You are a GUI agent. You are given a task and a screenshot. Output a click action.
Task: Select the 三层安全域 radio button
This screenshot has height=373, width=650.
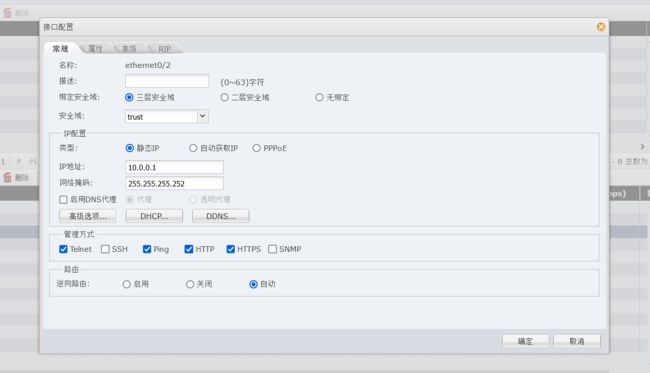pos(129,97)
